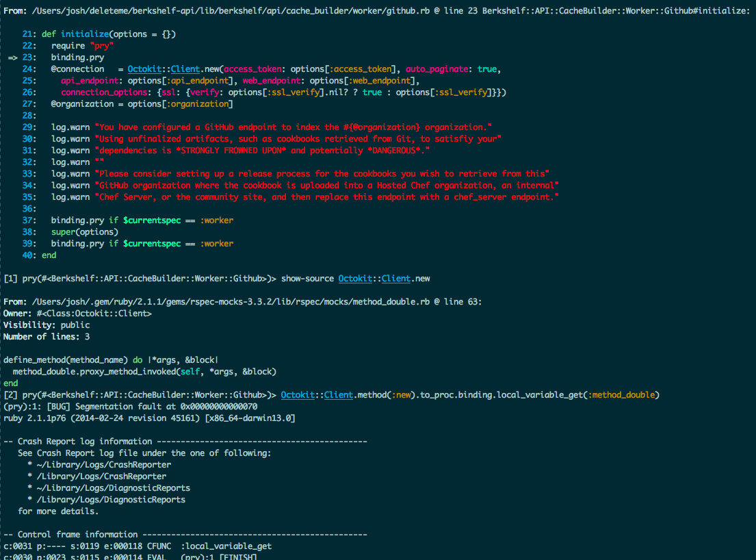Click the ruby 2.1.1p76 version line

(x=149, y=418)
